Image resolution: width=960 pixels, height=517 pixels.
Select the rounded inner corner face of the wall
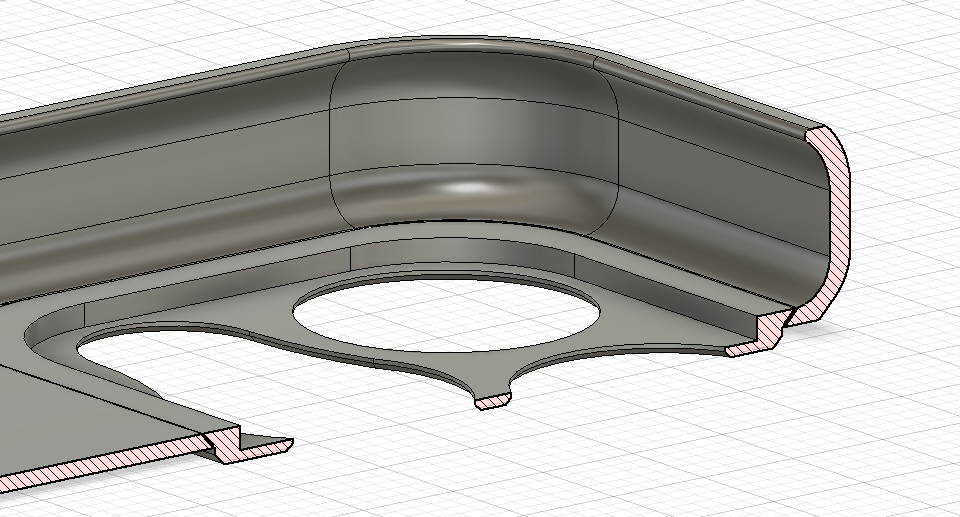click(474, 132)
